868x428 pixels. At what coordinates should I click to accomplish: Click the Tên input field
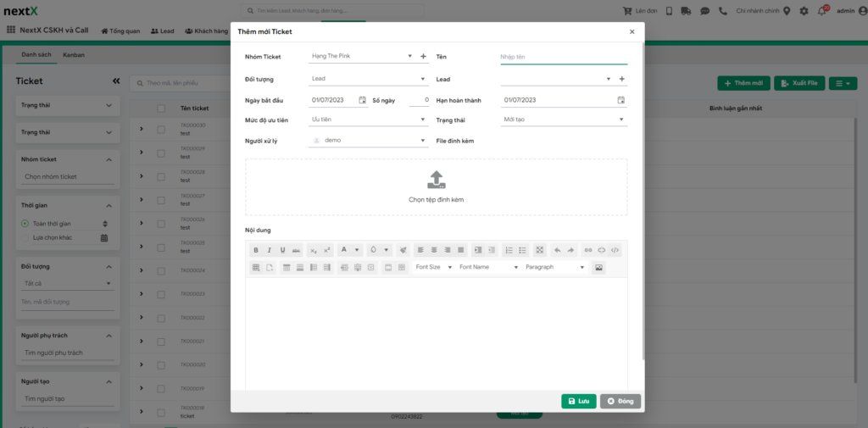pyautogui.click(x=563, y=57)
